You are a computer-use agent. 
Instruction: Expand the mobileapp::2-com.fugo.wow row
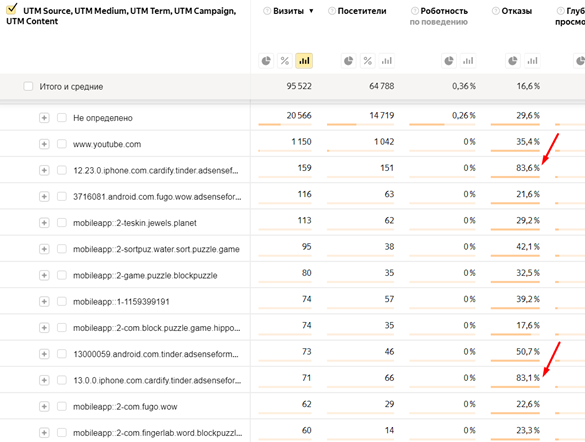44,406
